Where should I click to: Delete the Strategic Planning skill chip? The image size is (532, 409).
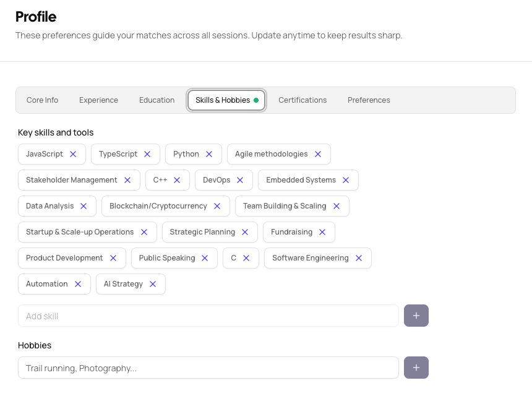coord(245,232)
